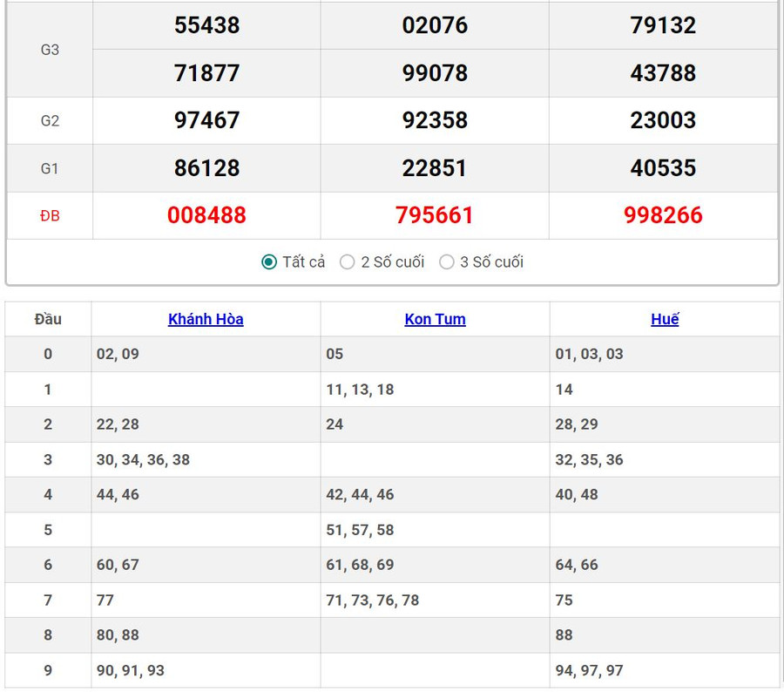Click the G1 result 86128
Image resolution: width=784 pixels, height=692 pixels.
[x=206, y=168]
